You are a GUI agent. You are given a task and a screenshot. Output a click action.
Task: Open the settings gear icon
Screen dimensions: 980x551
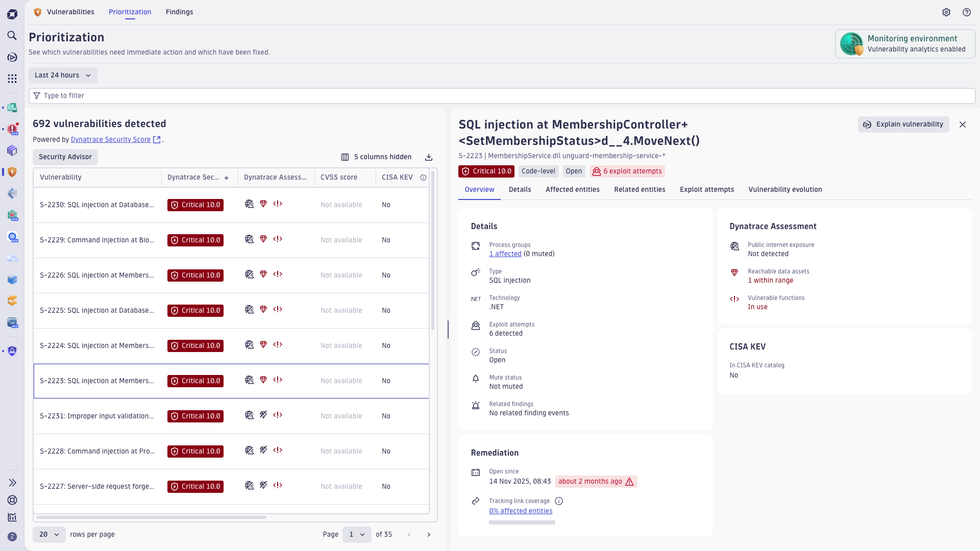point(946,12)
